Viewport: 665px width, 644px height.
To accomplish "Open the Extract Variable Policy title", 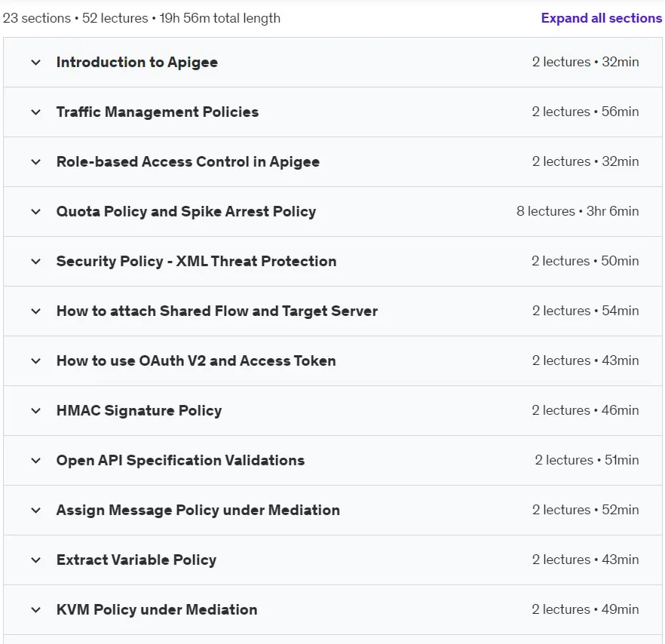I will coord(136,560).
